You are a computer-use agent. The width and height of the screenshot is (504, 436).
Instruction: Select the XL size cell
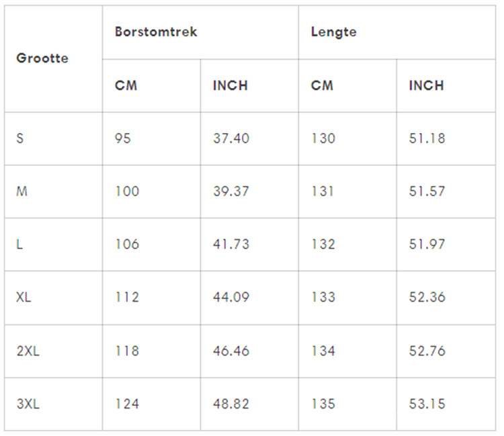point(24,297)
